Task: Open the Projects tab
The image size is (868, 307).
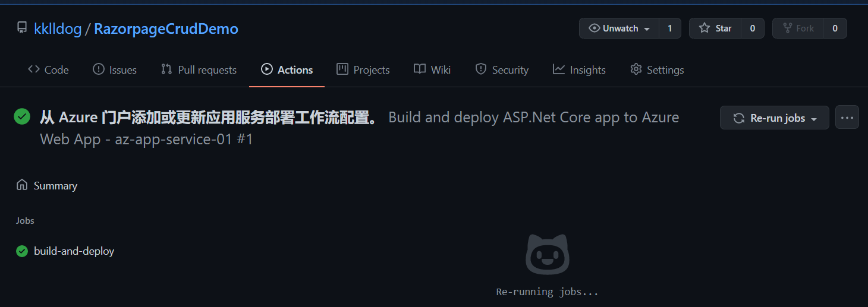Action: point(363,69)
